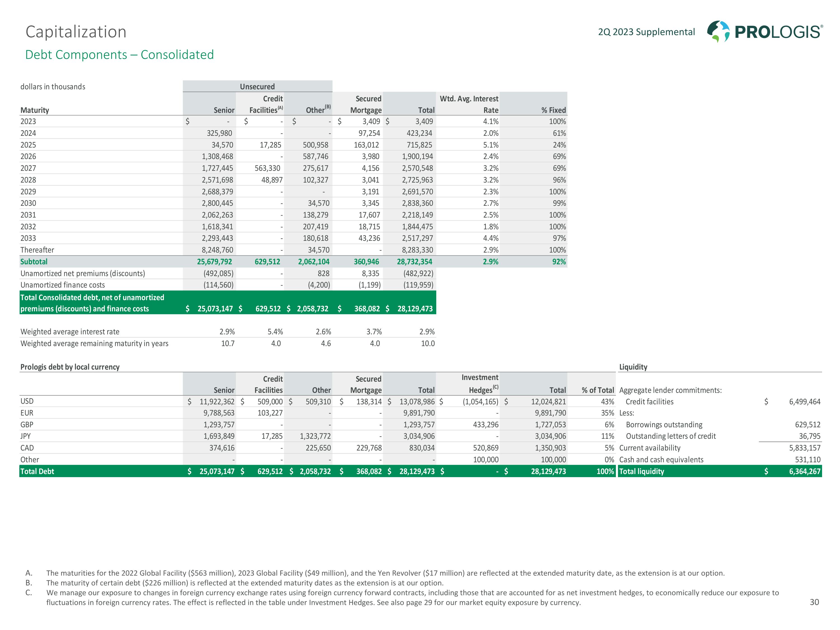840x630 pixels.
Task: Click the PROLOGIS wordmark text
Action: 778,32
